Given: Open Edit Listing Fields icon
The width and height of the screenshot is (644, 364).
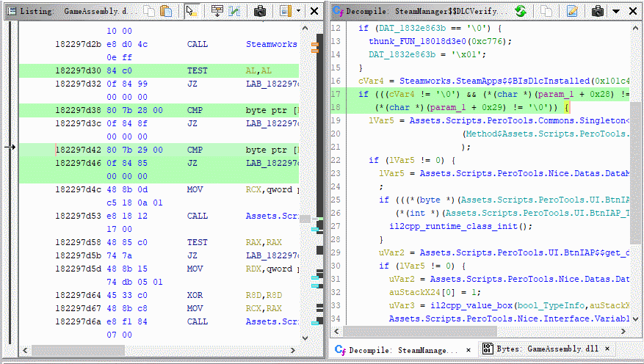Looking at the screenshot, I should 217,11.
